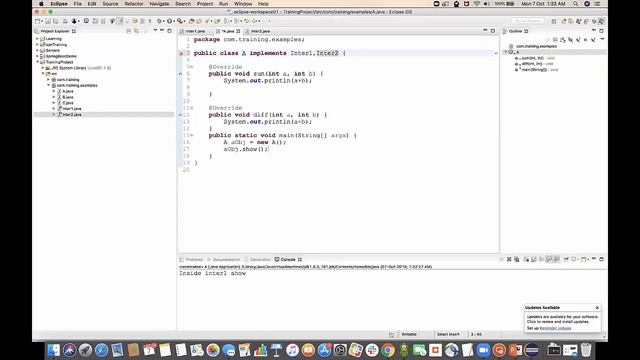This screenshot has height=360, width=640.
Task: Collapse the diff method fold on line 11
Action: (x=191, y=108)
